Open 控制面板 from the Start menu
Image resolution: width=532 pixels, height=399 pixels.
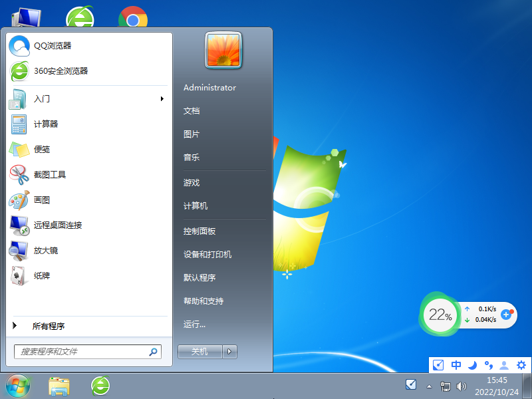pyautogui.click(x=199, y=231)
